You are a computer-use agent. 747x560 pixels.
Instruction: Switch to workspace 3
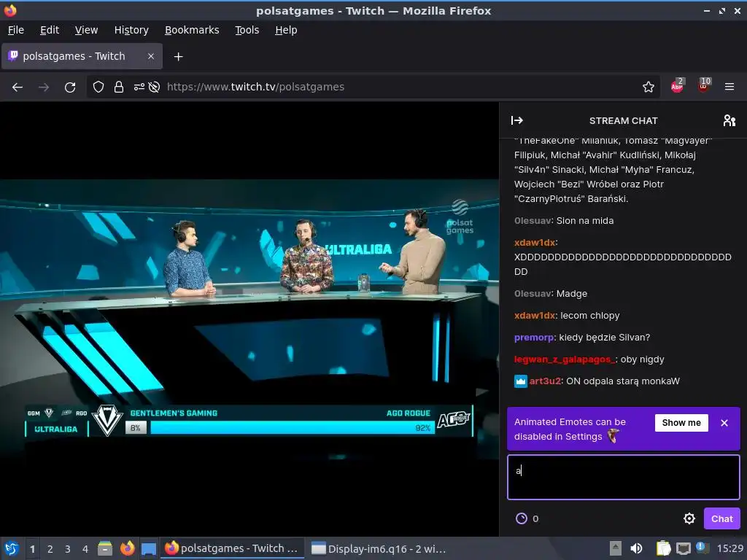[68, 548]
